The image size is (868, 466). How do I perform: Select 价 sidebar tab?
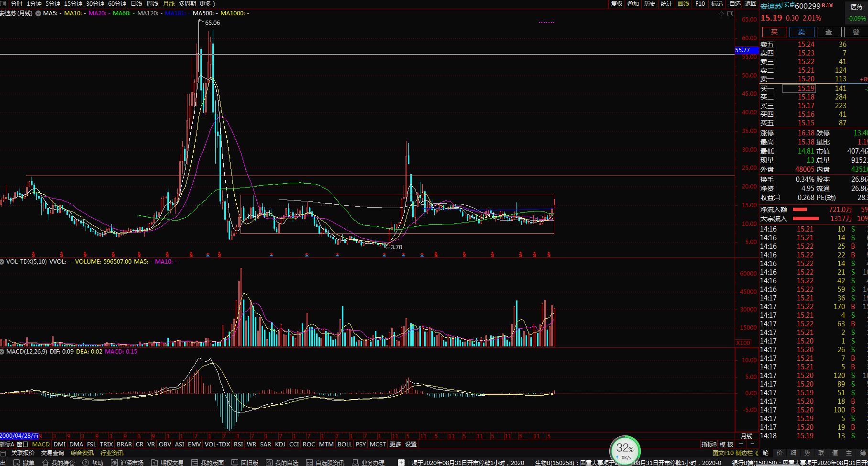[x=780, y=453]
